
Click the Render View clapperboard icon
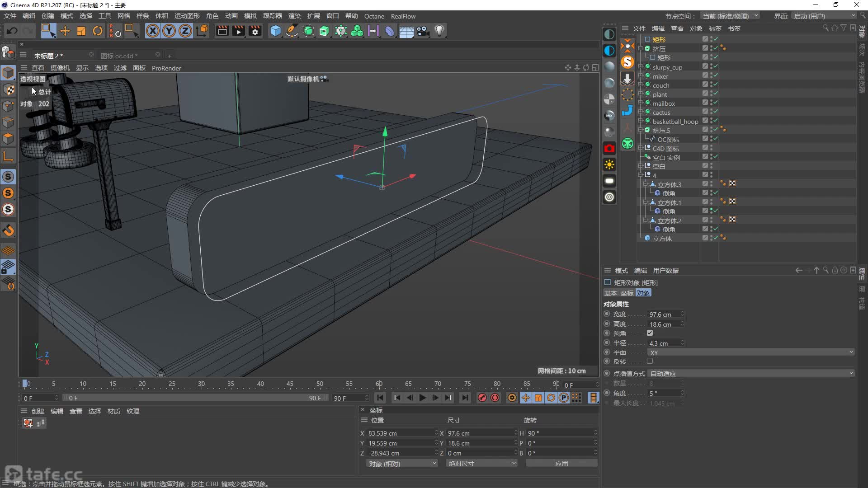222,31
